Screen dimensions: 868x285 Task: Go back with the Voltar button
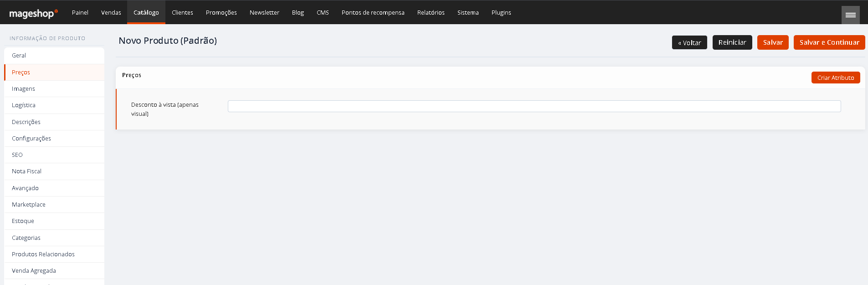[689, 42]
